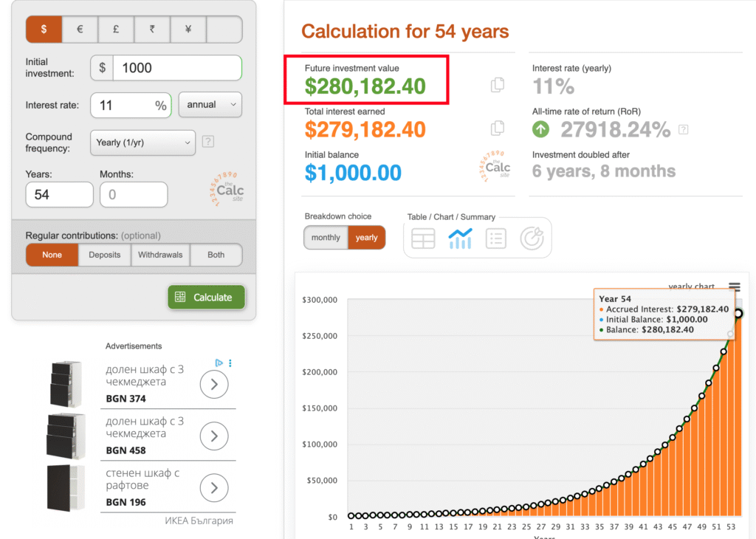Click the pie chart view icon
The image size is (756, 539).
[x=532, y=238]
